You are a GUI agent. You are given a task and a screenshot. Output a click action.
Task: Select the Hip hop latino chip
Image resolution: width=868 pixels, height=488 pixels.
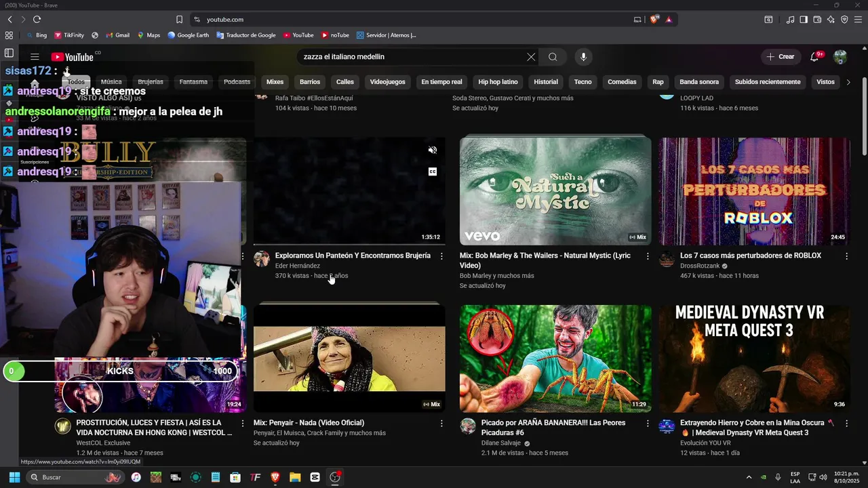click(x=498, y=82)
